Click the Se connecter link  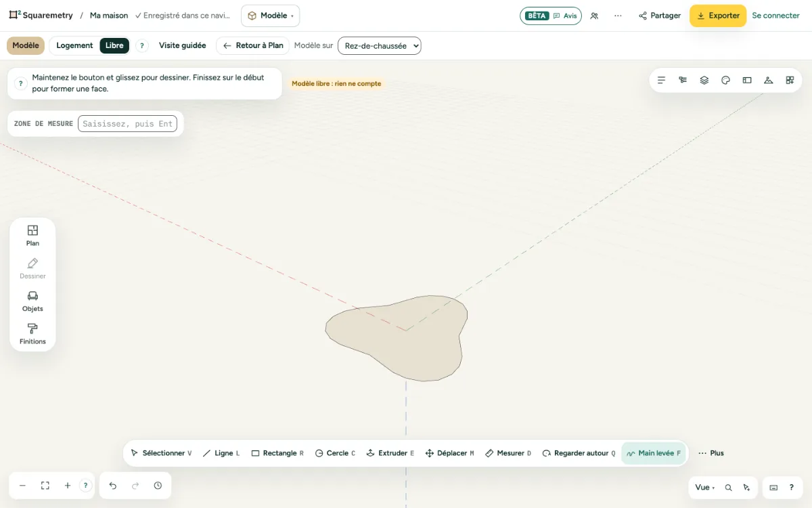tap(775, 16)
